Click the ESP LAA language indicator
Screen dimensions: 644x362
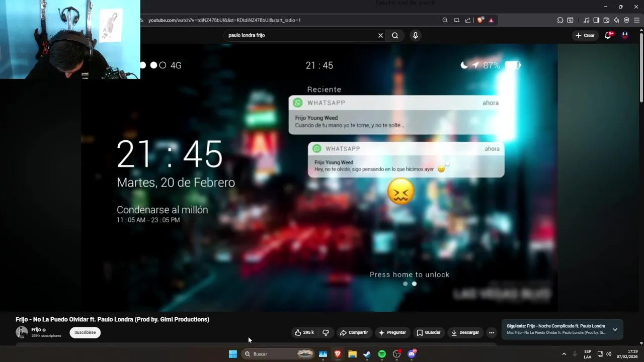click(588, 354)
